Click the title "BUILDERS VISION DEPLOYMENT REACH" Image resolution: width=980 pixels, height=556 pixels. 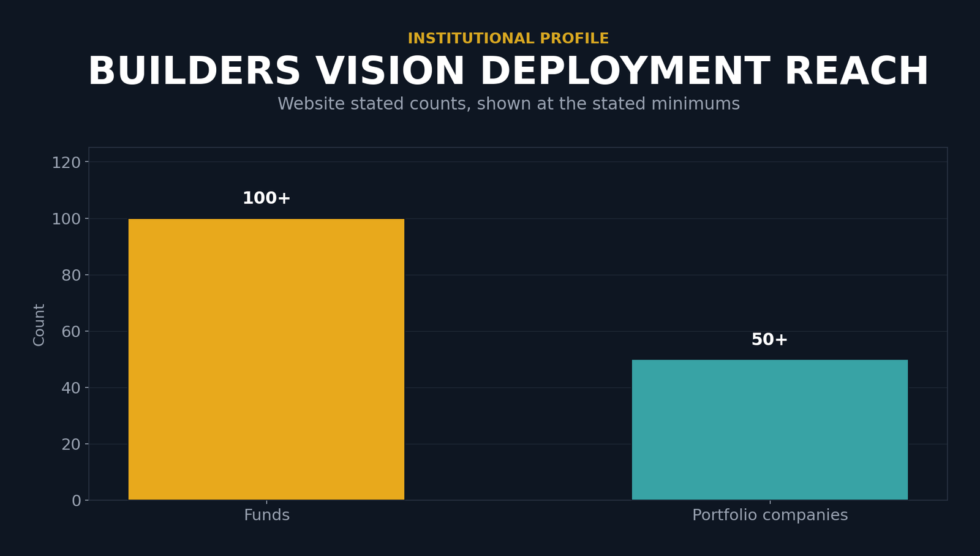point(508,72)
